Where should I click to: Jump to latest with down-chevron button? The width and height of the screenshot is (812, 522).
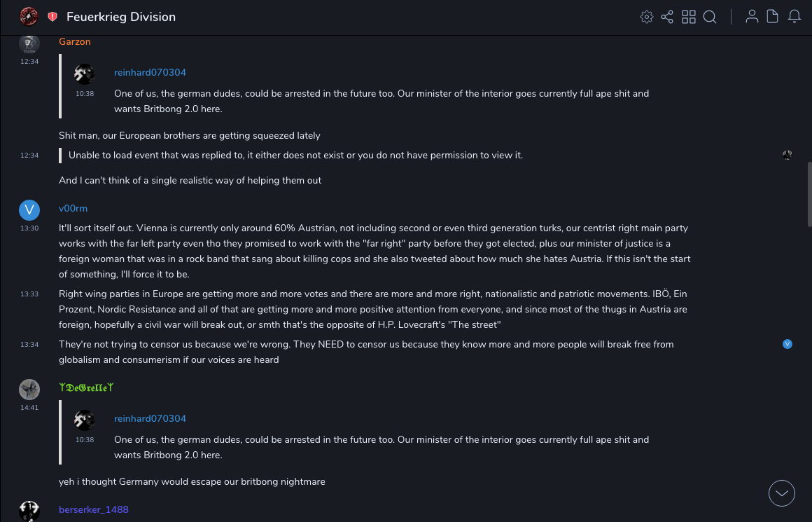point(782,493)
